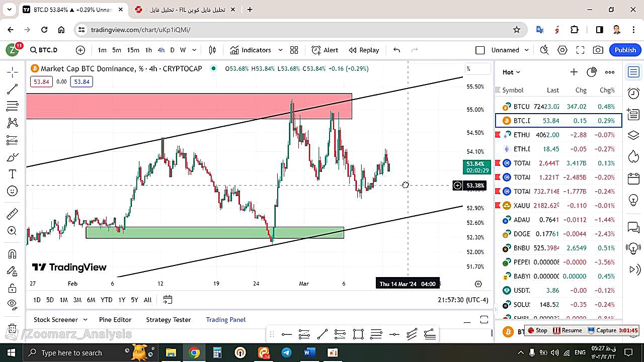This screenshot has height=362, width=644.
Task: Select the 15m timeframe
Action: [x=133, y=50]
